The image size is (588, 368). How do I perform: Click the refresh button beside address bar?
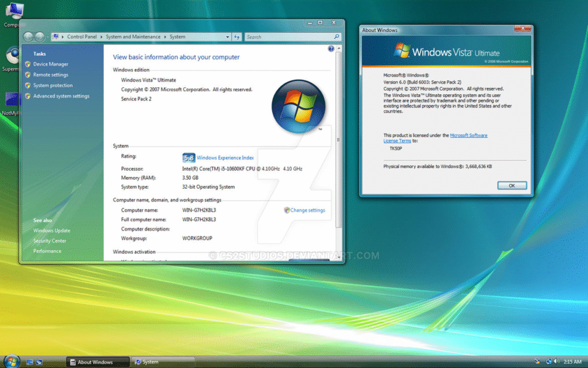237,37
